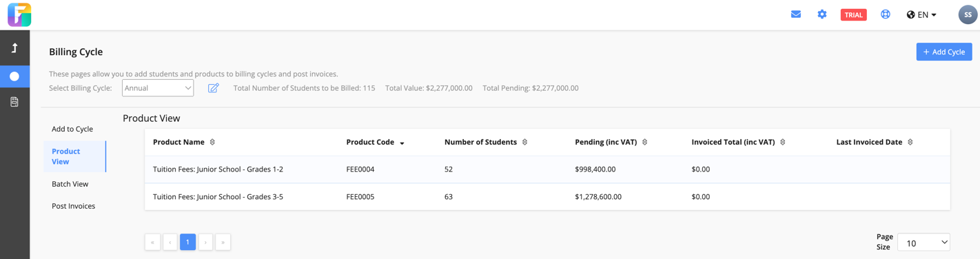Click the help lifebuoy icon
Image resolution: width=980 pixels, height=259 pixels.
pos(886,14)
